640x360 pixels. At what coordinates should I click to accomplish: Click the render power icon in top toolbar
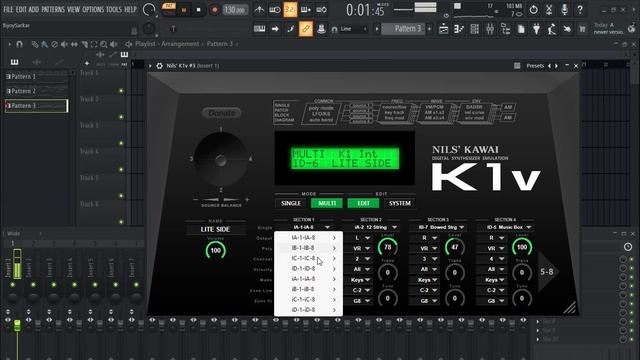tap(533, 9)
